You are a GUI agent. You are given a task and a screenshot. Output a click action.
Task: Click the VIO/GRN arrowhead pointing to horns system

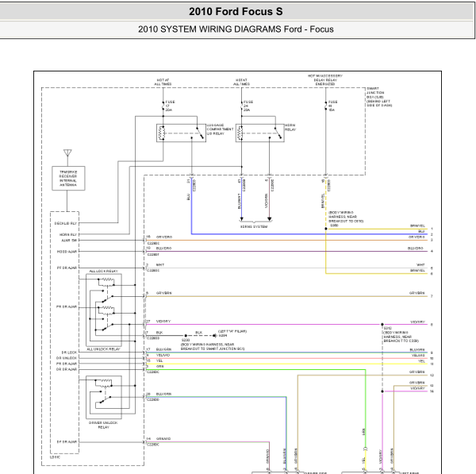tap(269, 219)
